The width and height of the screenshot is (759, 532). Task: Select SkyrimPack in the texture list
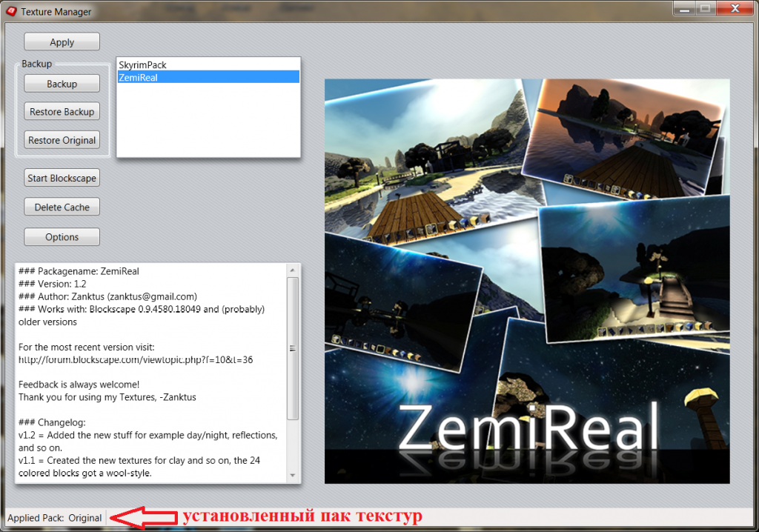click(208, 65)
